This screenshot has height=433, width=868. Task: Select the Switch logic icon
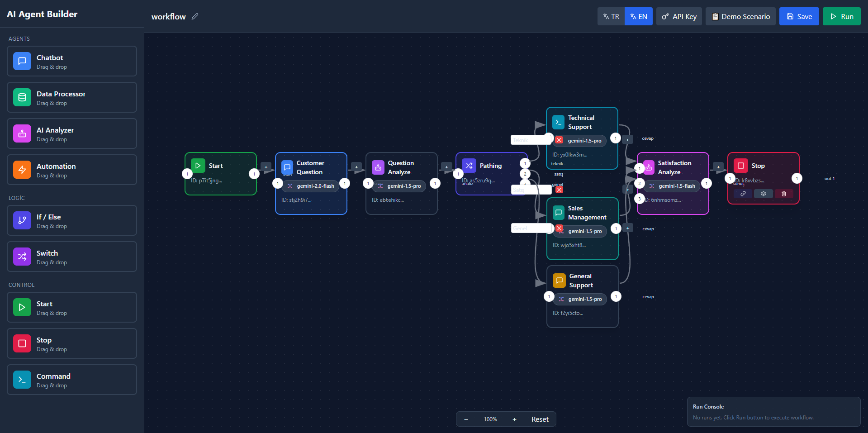click(x=22, y=256)
